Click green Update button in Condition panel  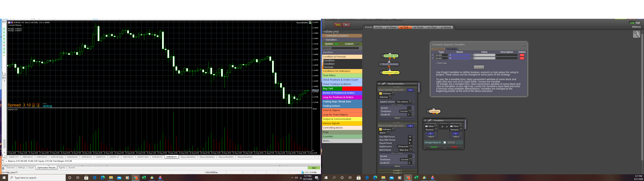434,147
